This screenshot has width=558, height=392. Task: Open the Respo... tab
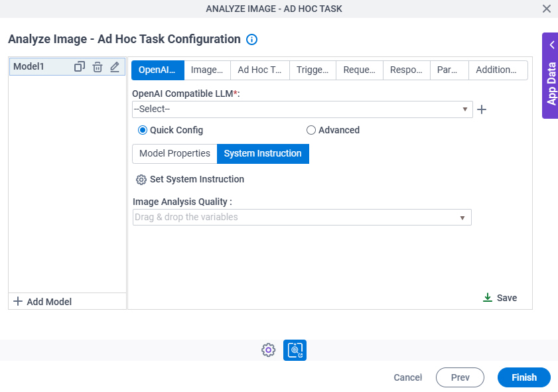pyautogui.click(x=407, y=70)
